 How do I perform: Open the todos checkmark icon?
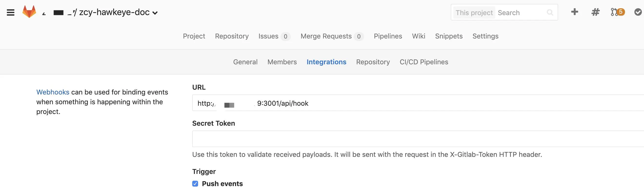pyautogui.click(x=638, y=12)
